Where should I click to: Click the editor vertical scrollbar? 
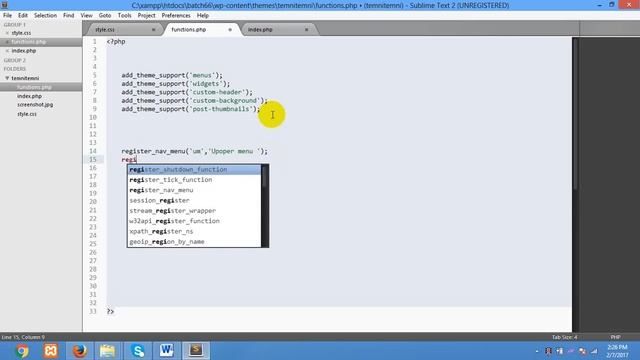pyautogui.click(x=575, y=114)
